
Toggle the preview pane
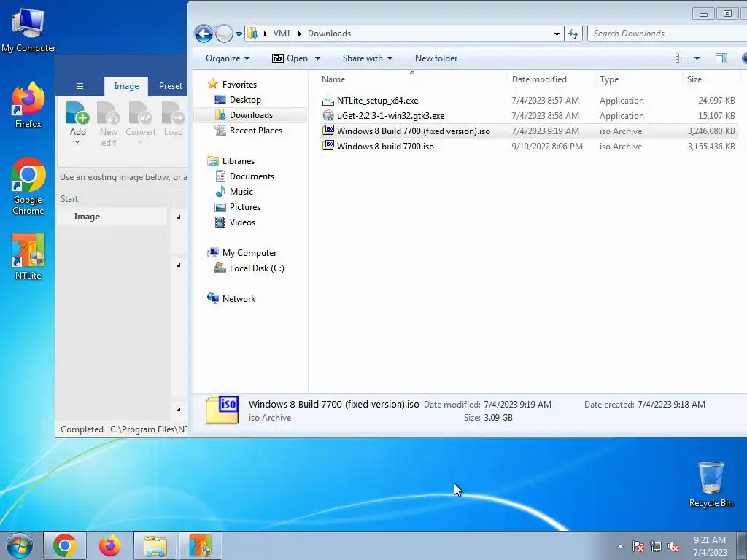721,58
